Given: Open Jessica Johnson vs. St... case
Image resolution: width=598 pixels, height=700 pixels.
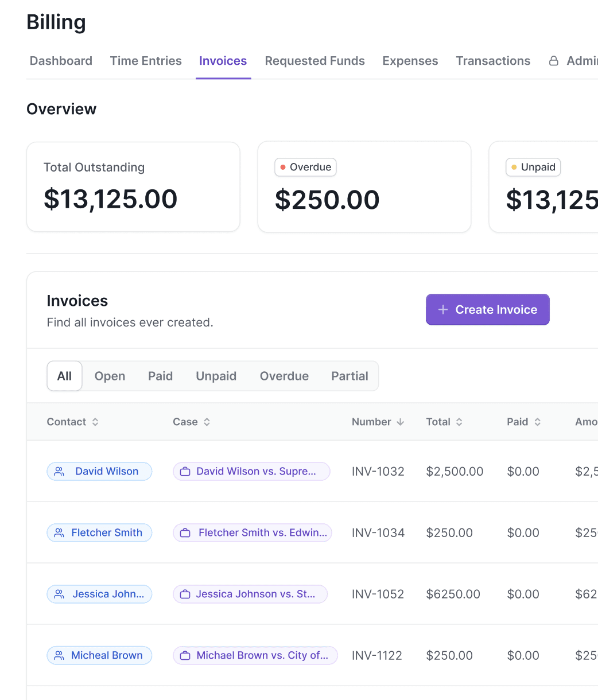Looking at the screenshot, I should pyautogui.click(x=250, y=594).
